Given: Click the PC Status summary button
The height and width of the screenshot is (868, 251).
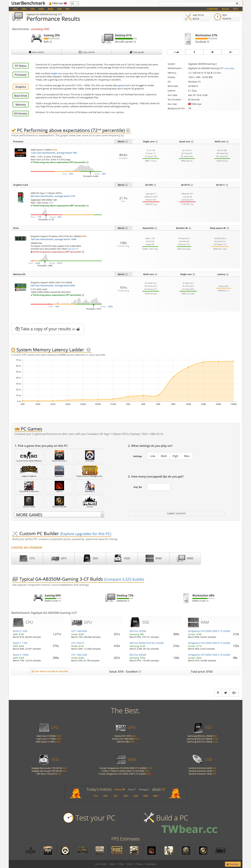Looking at the screenshot, I should coord(21,66).
